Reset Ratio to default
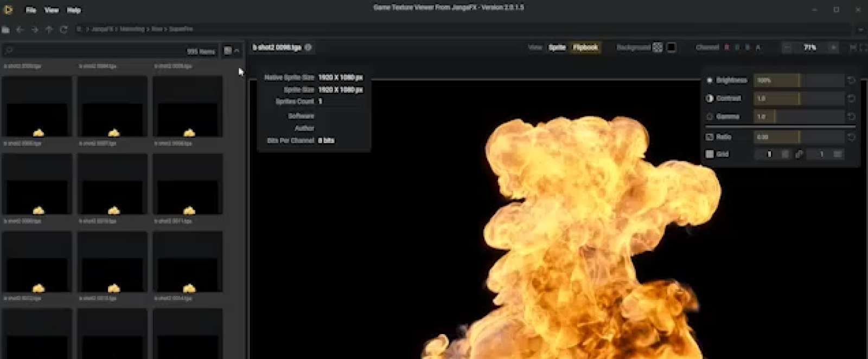The height and width of the screenshot is (359, 868). [851, 137]
